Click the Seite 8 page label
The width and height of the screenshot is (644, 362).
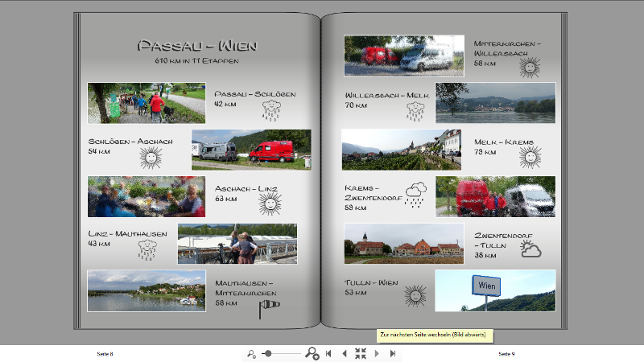(105, 354)
